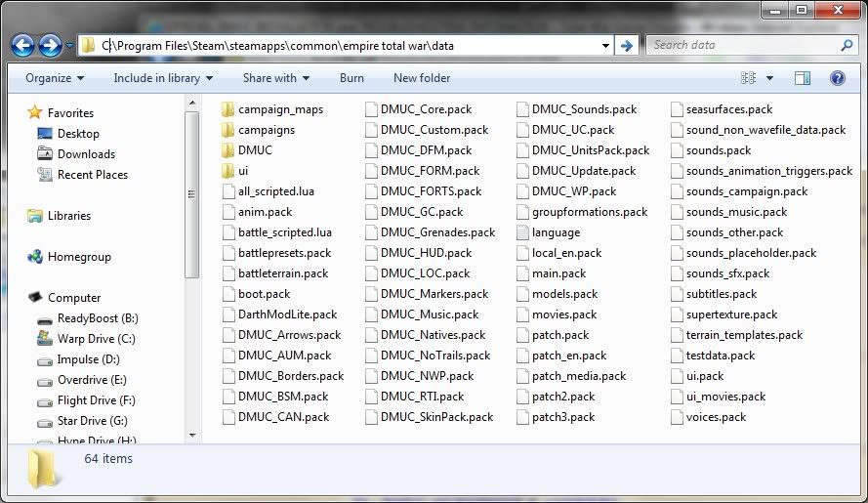Image resolution: width=868 pixels, height=503 pixels.
Task: Click the Back navigation arrow
Action: [x=23, y=45]
